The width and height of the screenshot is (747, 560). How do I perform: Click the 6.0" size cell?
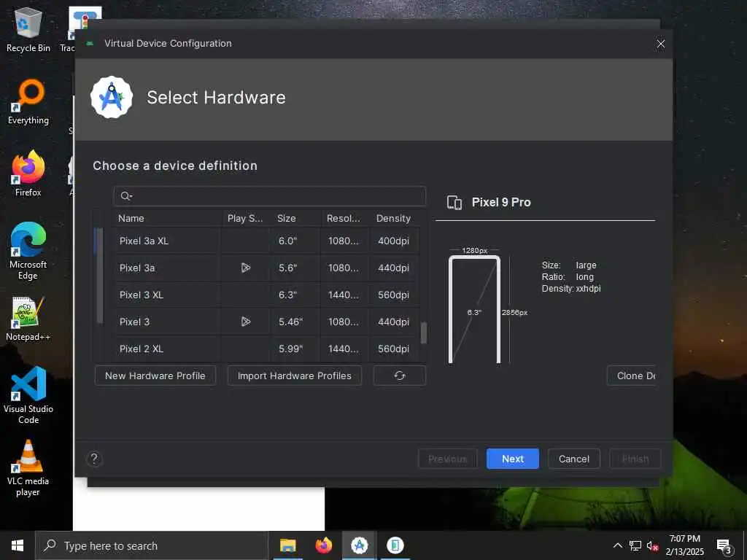pyautogui.click(x=287, y=241)
